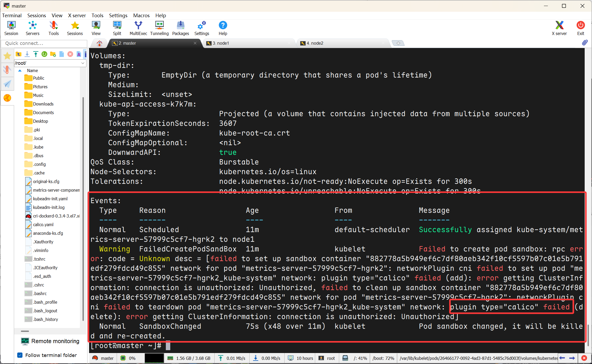The image size is (592, 364).
Task: Refresh the SFTP file browser
Action: 44,54
